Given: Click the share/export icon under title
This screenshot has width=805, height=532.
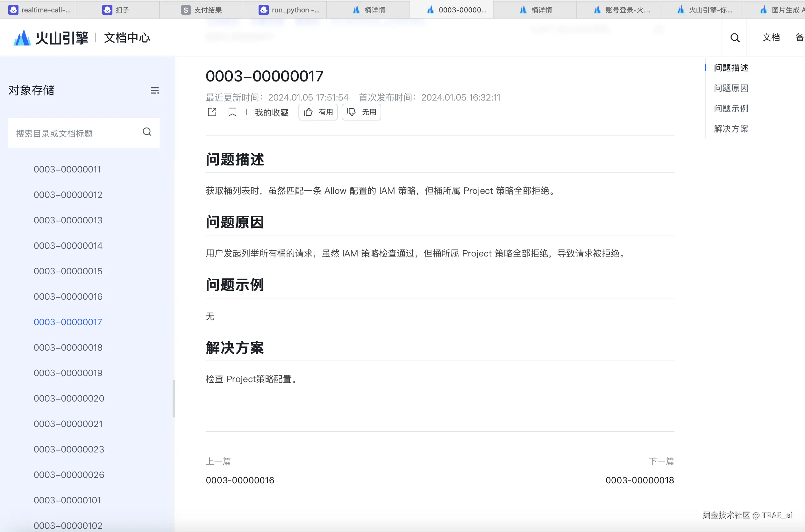Looking at the screenshot, I should coord(212,112).
